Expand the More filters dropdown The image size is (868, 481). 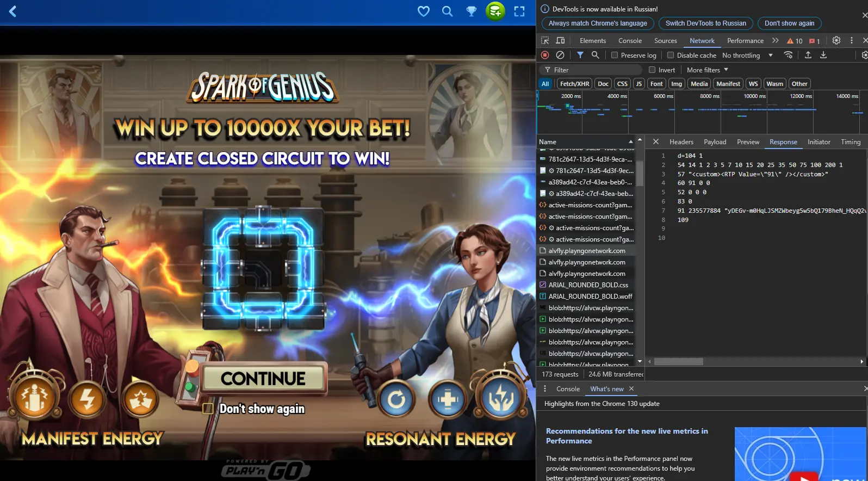[x=707, y=70]
